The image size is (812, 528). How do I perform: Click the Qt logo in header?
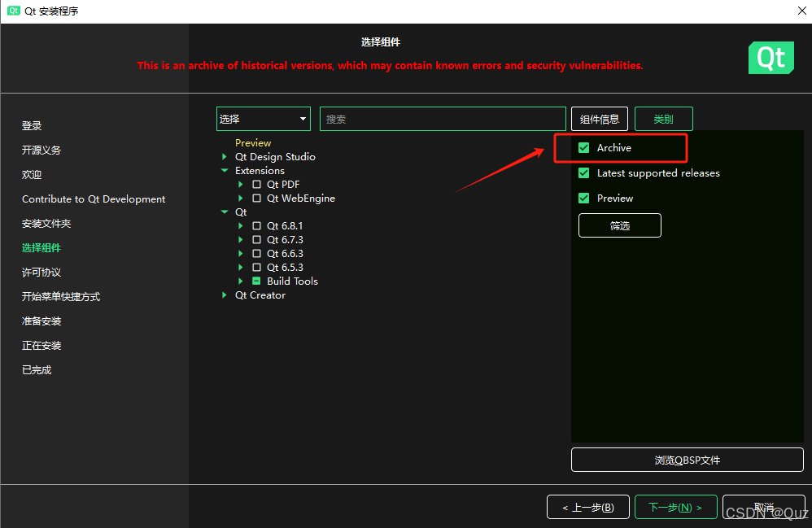[771, 58]
